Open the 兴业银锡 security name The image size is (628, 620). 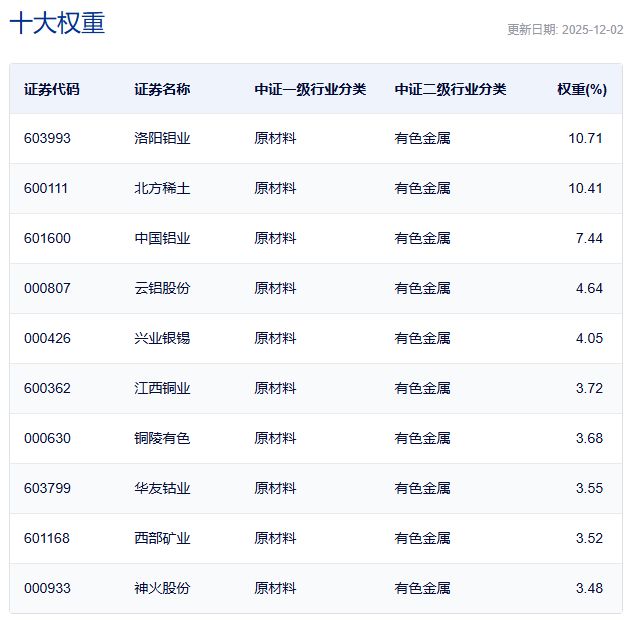[162, 338]
